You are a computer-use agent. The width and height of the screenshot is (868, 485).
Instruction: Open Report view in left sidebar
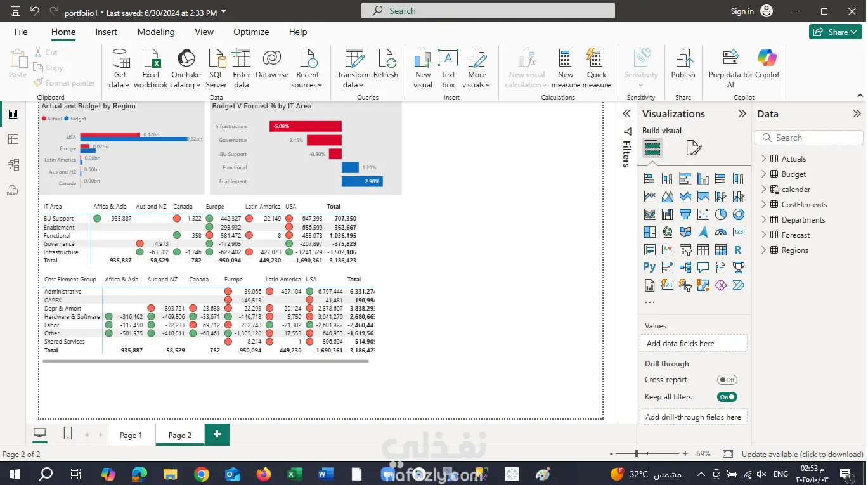13,114
